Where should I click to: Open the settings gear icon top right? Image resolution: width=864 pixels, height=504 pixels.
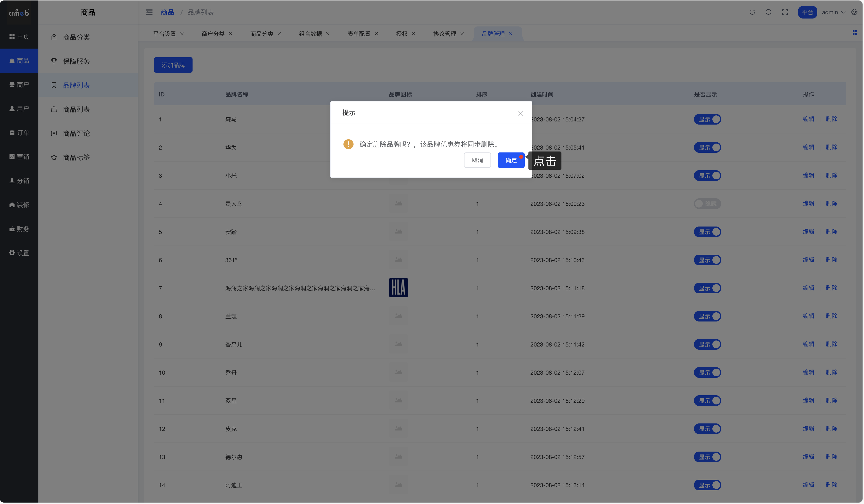[x=854, y=12]
